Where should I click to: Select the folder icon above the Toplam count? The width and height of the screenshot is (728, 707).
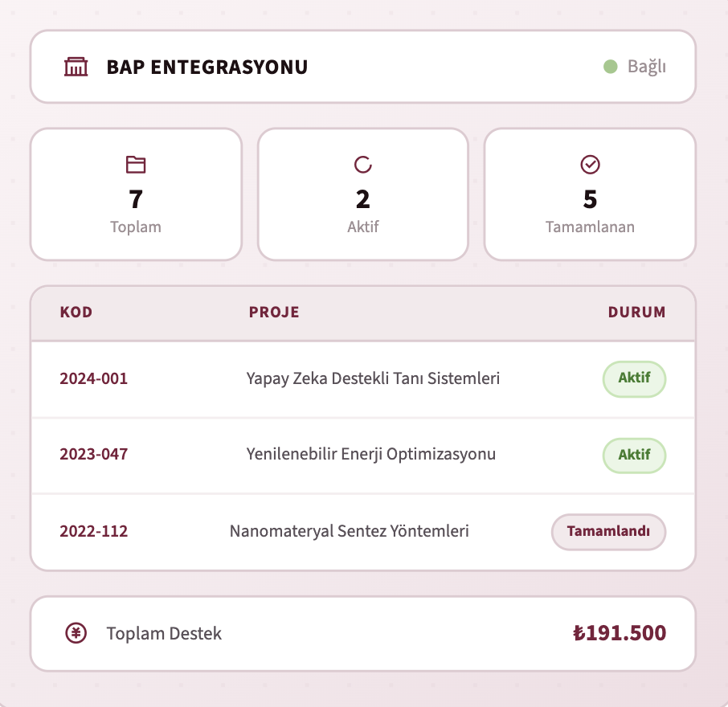click(x=135, y=164)
